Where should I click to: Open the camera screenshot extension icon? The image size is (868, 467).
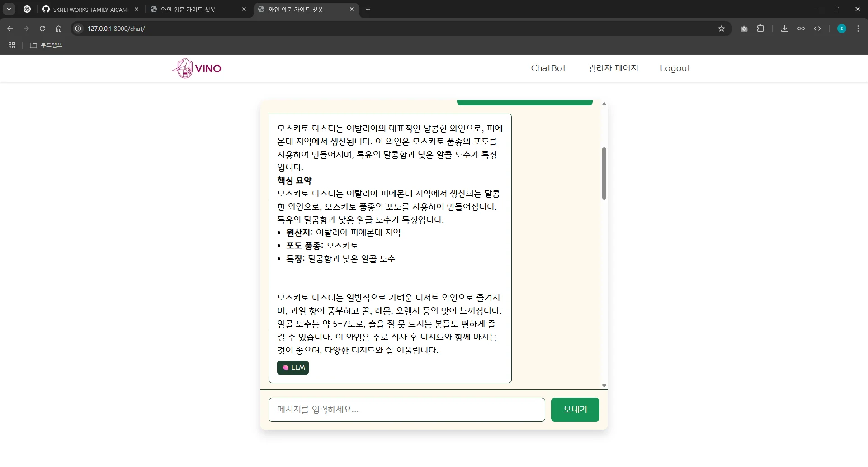pyautogui.click(x=744, y=29)
